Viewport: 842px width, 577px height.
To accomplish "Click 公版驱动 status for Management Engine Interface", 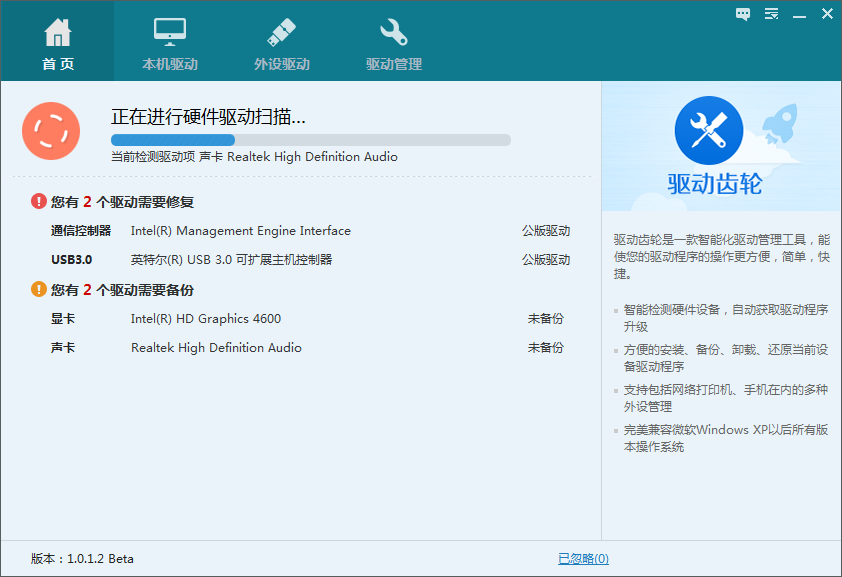I will click(546, 231).
